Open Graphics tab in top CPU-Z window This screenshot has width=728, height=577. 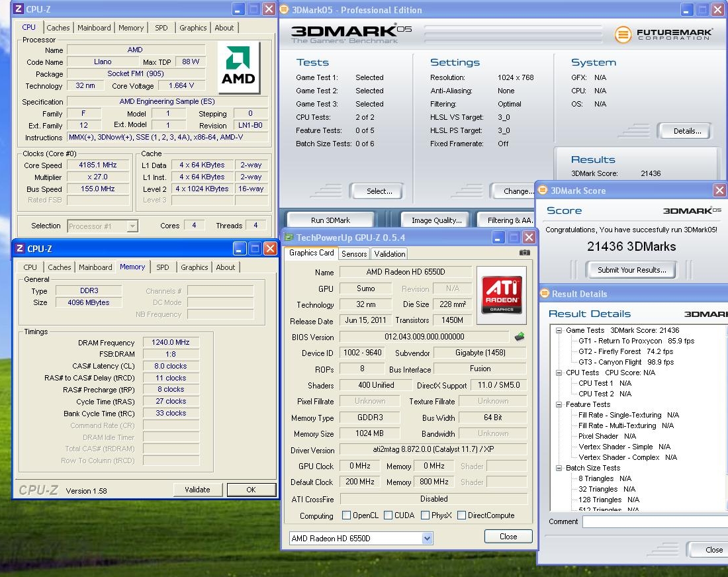[x=193, y=27]
